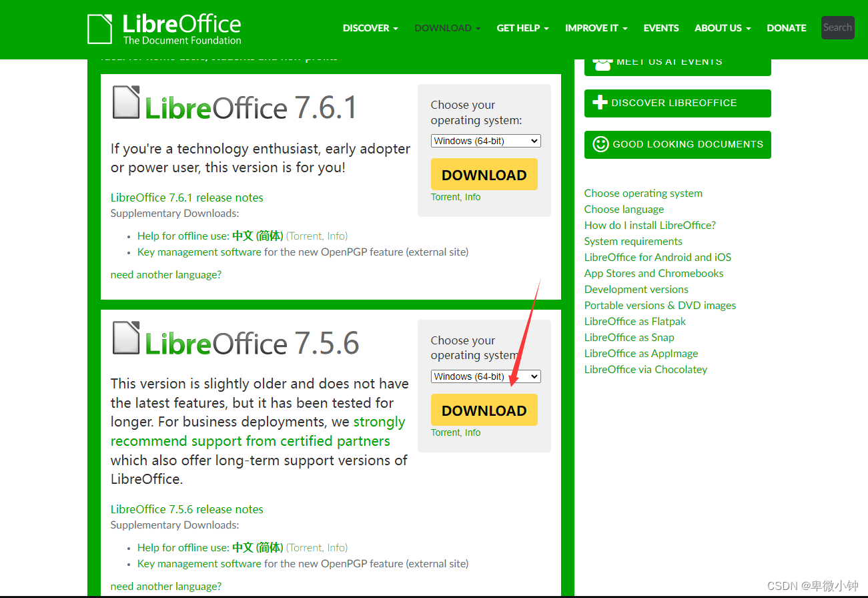
Task: Click the document icon beside LibreOffice 7.5.6
Action: (x=126, y=338)
